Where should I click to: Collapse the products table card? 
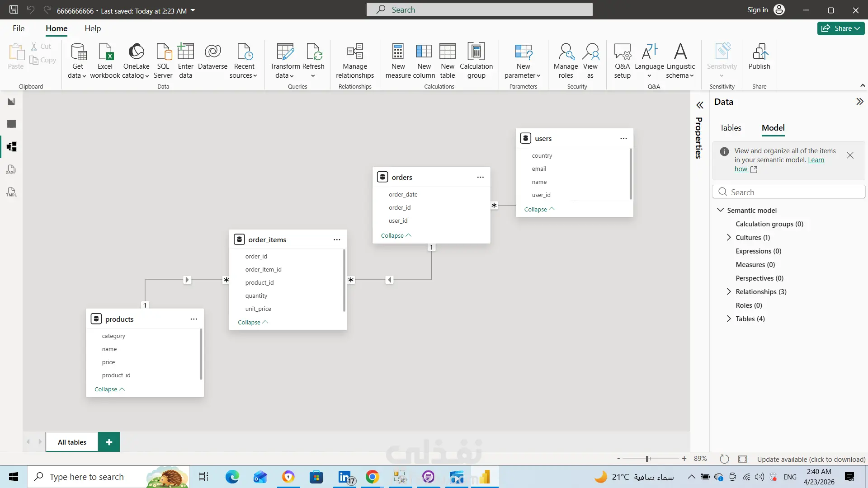109,389
